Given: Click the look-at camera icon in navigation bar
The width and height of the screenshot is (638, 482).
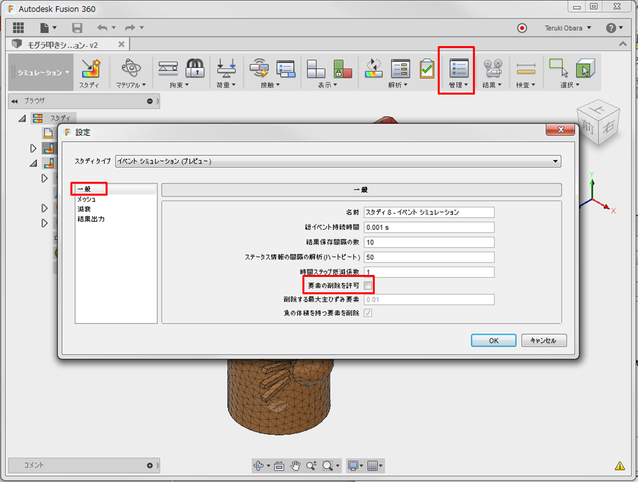Looking at the screenshot, I should tap(279, 466).
